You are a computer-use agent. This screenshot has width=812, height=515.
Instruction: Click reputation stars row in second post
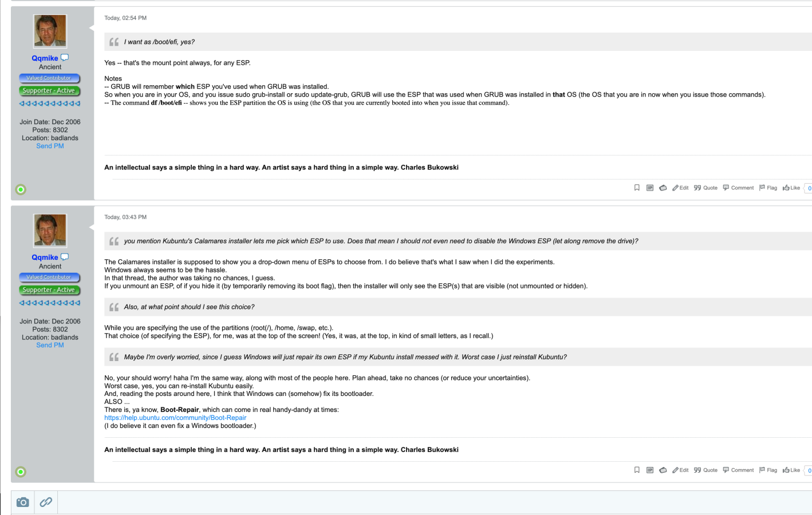click(50, 303)
